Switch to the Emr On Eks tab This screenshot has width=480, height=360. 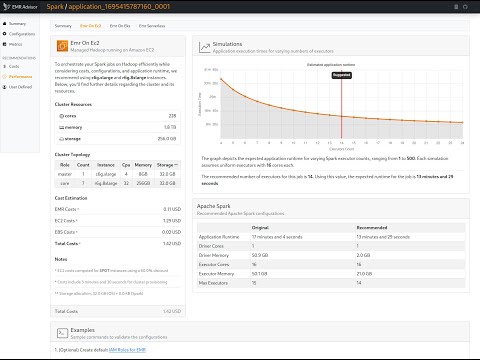[x=120, y=26]
